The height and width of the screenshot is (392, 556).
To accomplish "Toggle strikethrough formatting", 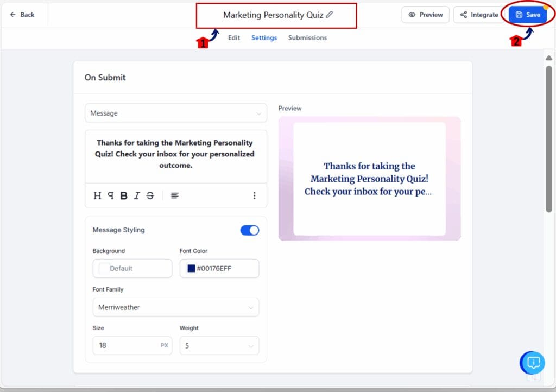I will point(150,195).
